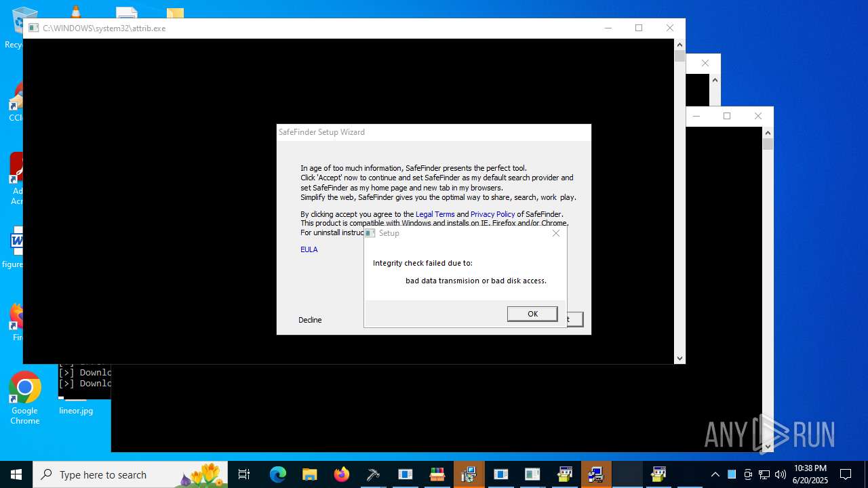Select the lineor.jpg desktop file label
The image size is (868, 488).
point(76,411)
